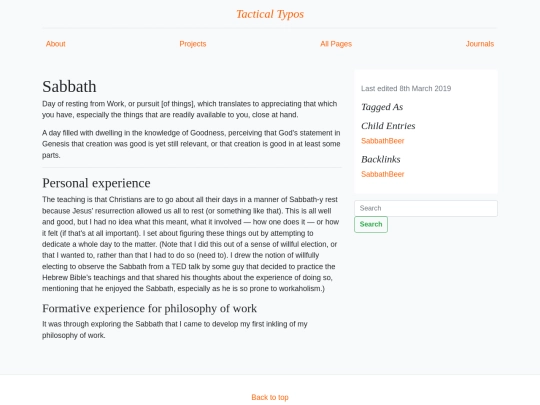The width and height of the screenshot is (540, 405).
Task: Click the Child Entries sidebar heading
Action: [x=388, y=126]
